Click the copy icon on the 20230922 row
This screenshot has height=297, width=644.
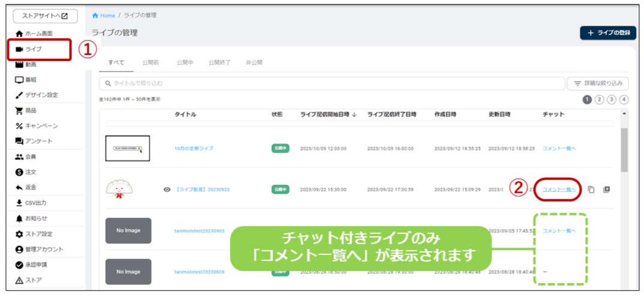[591, 190]
